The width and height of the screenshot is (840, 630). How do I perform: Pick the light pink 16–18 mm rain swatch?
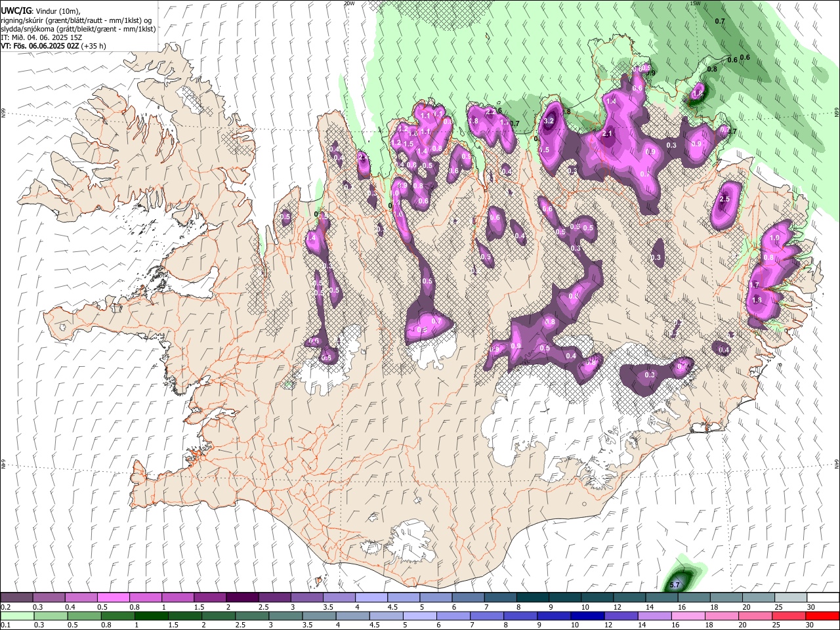click(x=688, y=616)
